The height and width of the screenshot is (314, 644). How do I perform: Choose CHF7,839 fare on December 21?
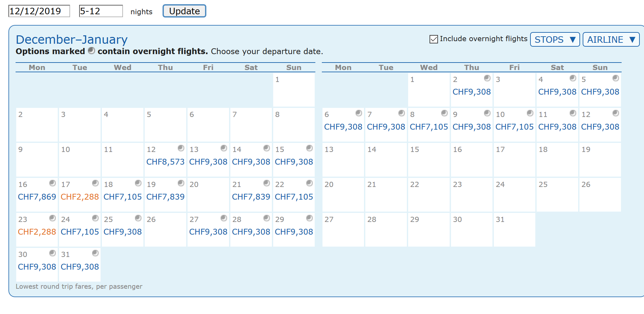coord(251,197)
